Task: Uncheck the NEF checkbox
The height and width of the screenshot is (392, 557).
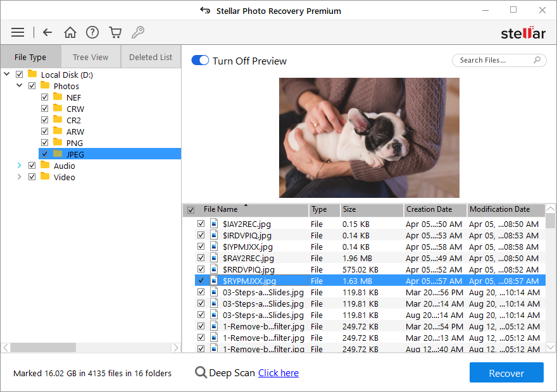Action: click(44, 97)
